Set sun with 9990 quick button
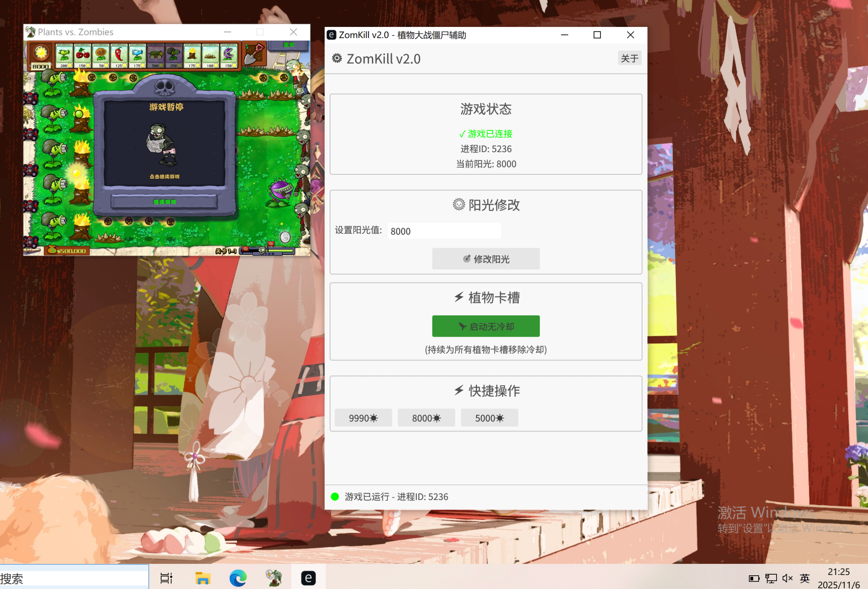The height and width of the screenshot is (589, 868). 363,417
